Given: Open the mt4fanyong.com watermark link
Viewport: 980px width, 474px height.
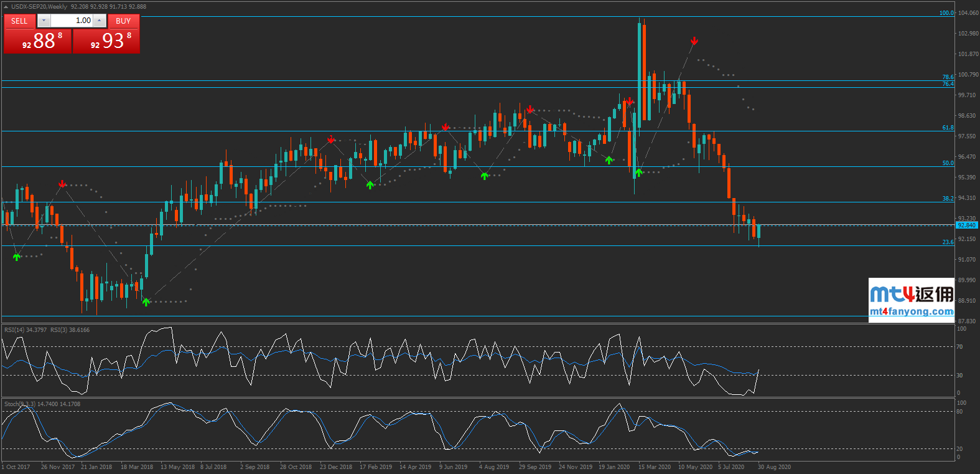Looking at the screenshot, I should point(912,311).
